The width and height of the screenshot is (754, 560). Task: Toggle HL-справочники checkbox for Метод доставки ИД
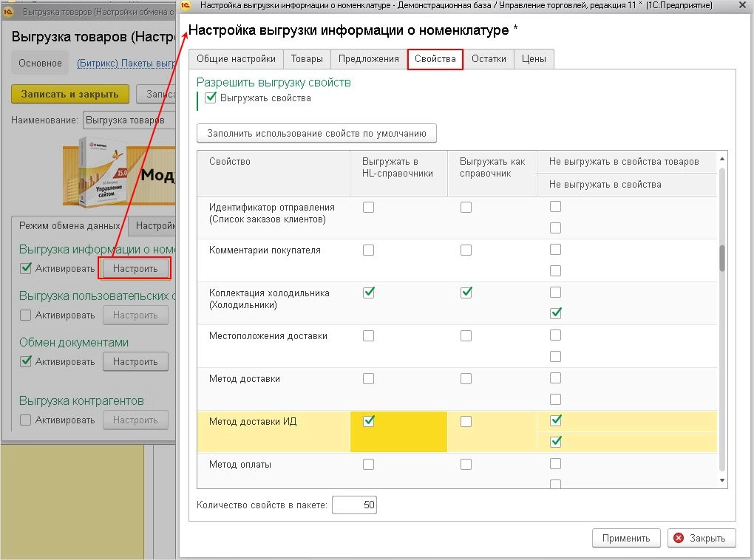pyautogui.click(x=369, y=421)
